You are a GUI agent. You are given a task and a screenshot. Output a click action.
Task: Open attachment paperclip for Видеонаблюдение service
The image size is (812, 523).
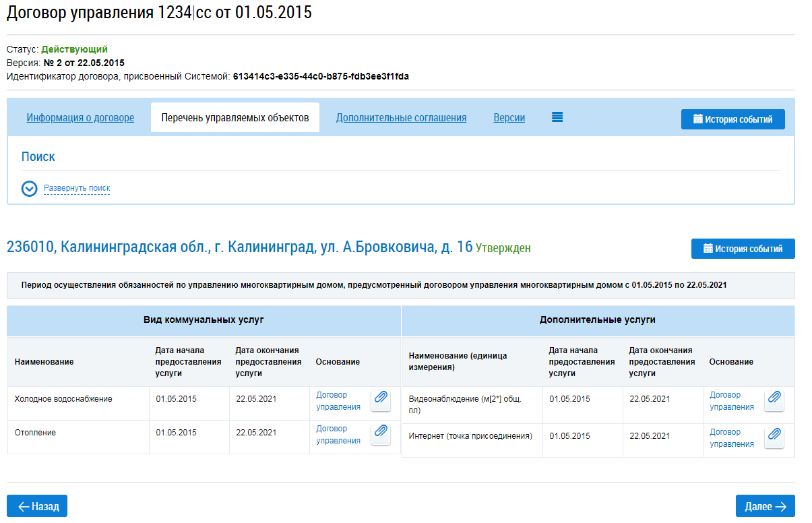(774, 400)
